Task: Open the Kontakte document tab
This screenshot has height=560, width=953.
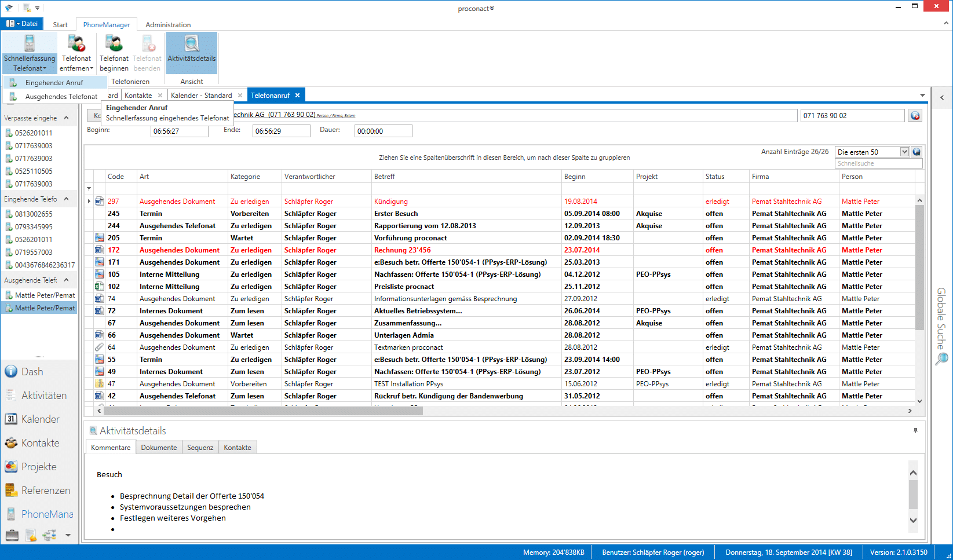Action: click(x=138, y=96)
